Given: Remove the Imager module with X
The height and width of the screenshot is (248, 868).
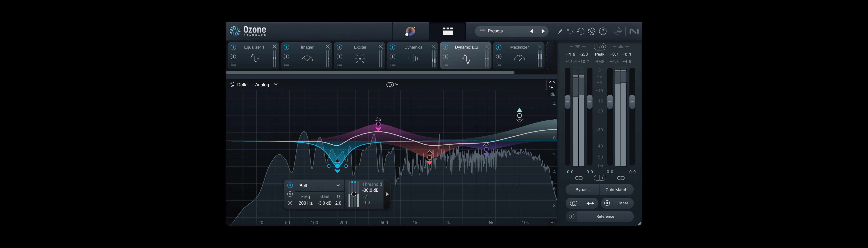Looking at the screenshot, I should [328, 47].
